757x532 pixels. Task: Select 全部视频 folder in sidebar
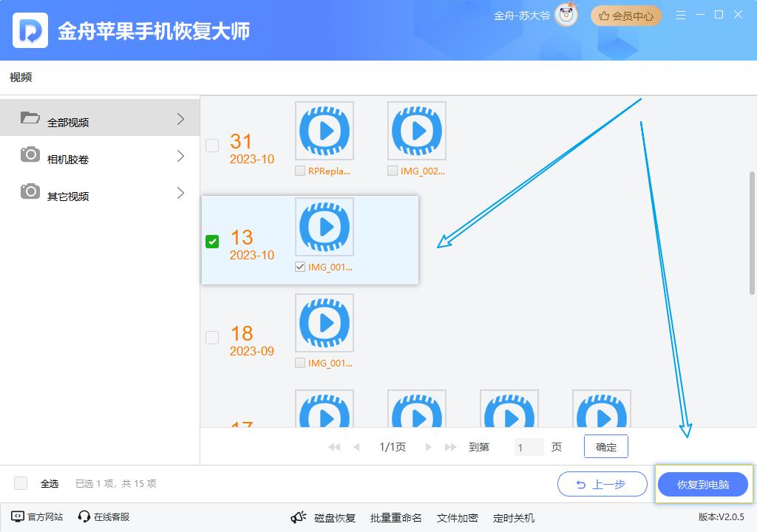pos(68,122)
